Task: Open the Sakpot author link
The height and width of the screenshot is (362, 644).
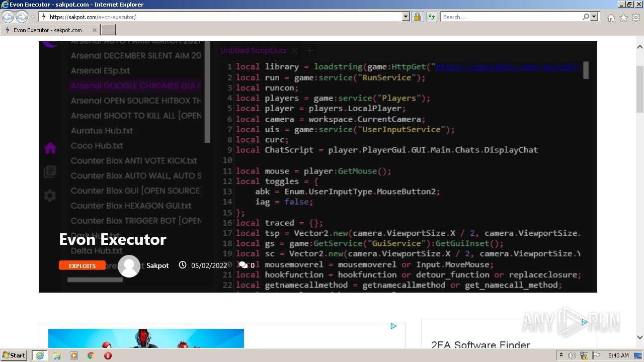Action: [157, 265]
